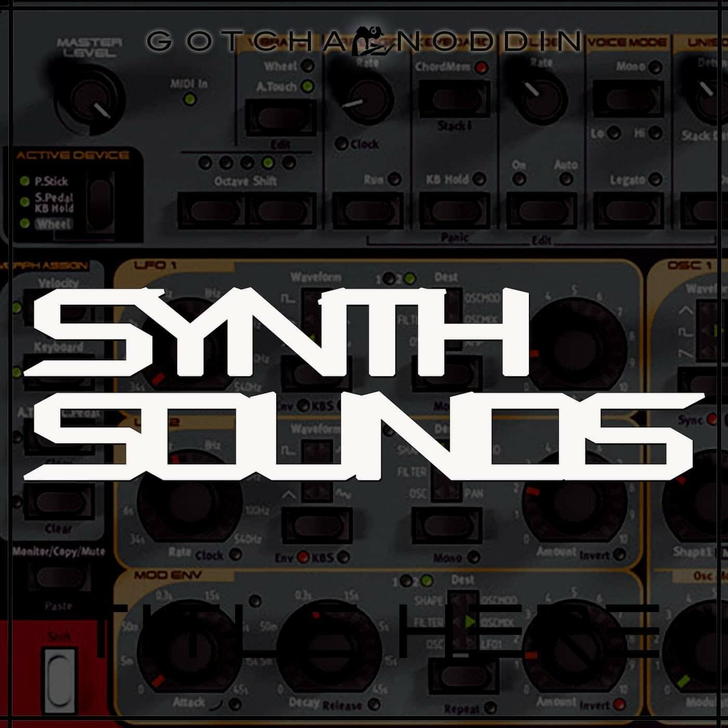
Task: Click the Voice Mode Mono button
Action: (628, 99)
